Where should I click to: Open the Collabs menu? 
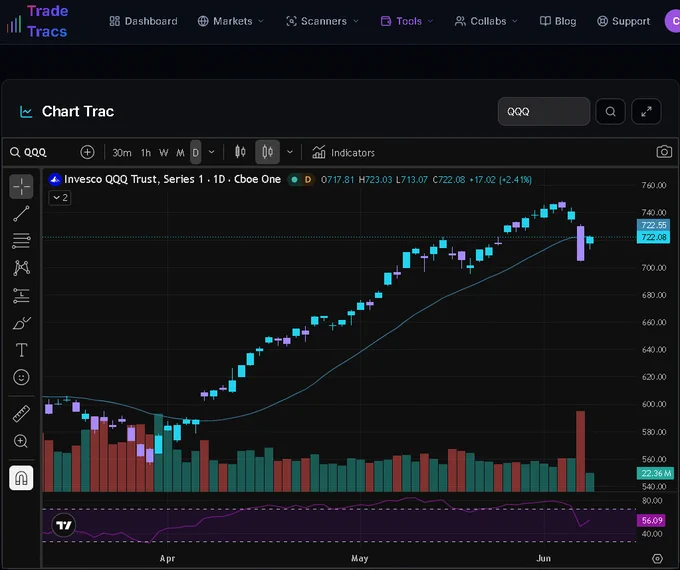click(x=486, y=21)
